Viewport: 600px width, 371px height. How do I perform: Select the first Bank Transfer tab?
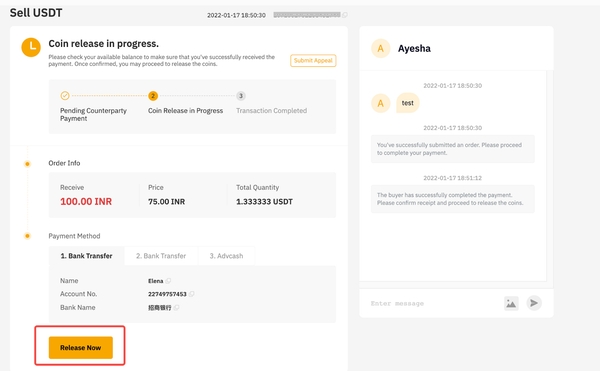[x=86, y=256]
